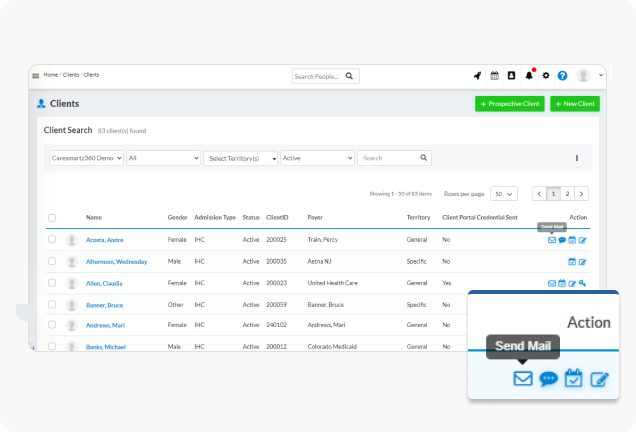Click the Prospective Client button

coord(510,104)
